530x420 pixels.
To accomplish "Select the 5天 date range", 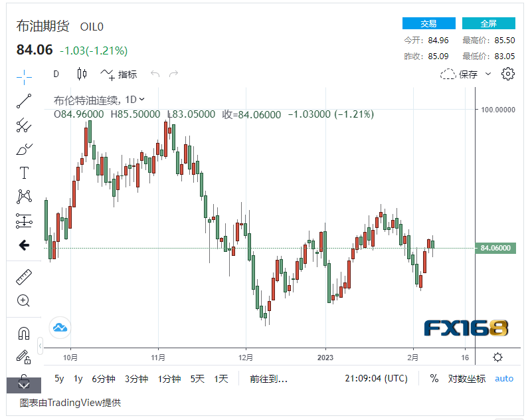I will [x=197, y=378].
